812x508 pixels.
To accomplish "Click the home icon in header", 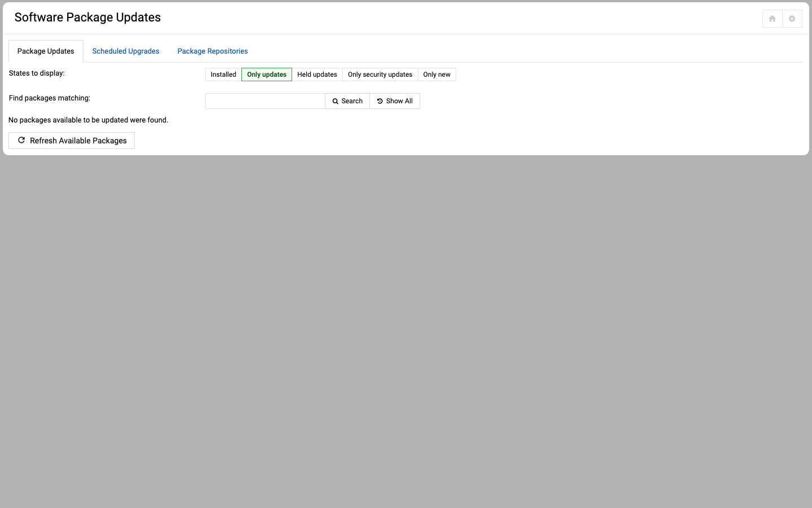I will [x=772, y=19].
